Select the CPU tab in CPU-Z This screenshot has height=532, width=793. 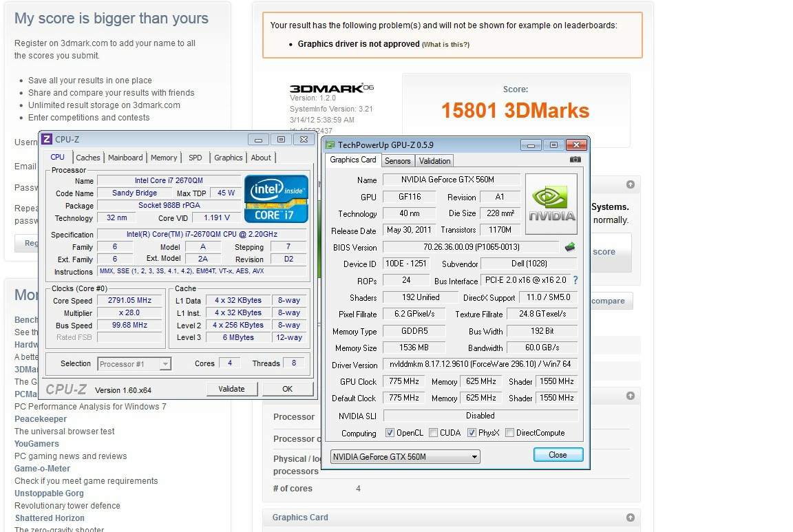tap(58, 158)
